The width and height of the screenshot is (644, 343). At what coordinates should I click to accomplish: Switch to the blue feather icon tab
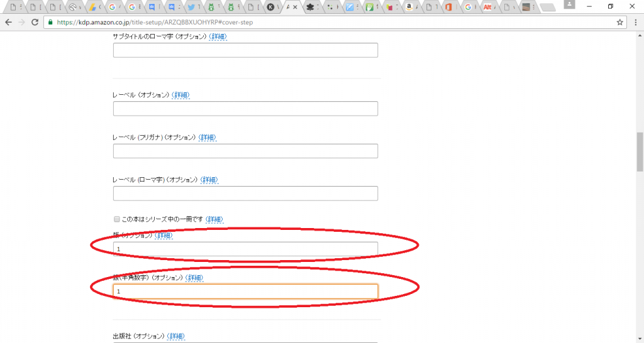pos(350,7)
